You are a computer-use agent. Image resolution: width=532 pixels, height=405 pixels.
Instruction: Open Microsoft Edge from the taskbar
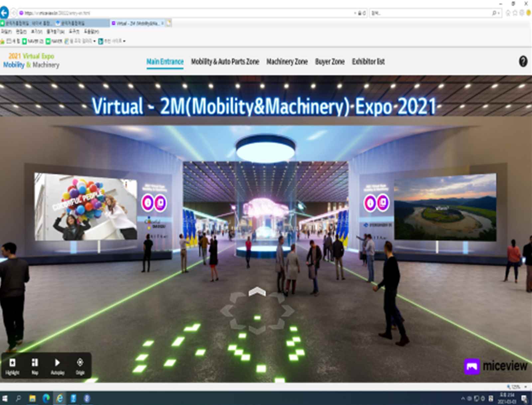[46, 398]
